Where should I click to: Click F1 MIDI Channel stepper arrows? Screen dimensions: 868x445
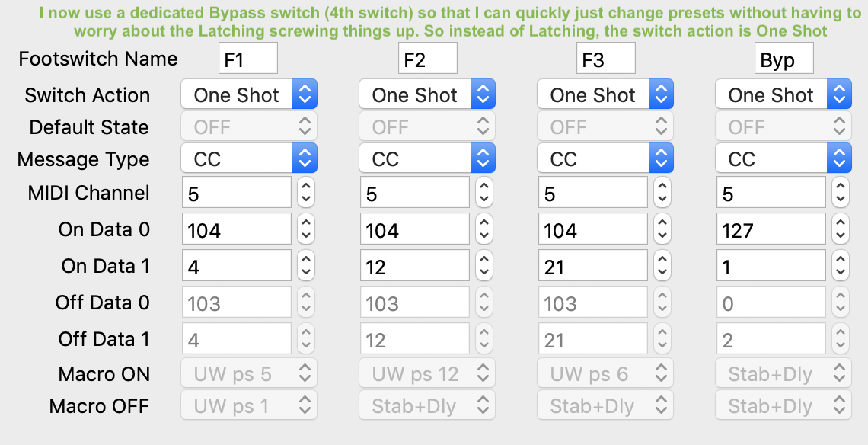[x=305, y=192]
